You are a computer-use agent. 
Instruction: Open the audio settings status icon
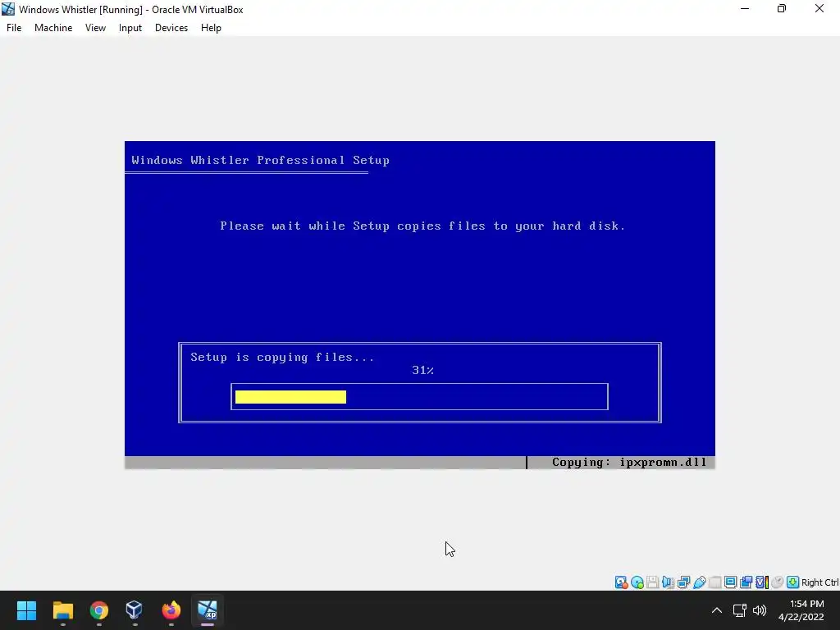668,582
